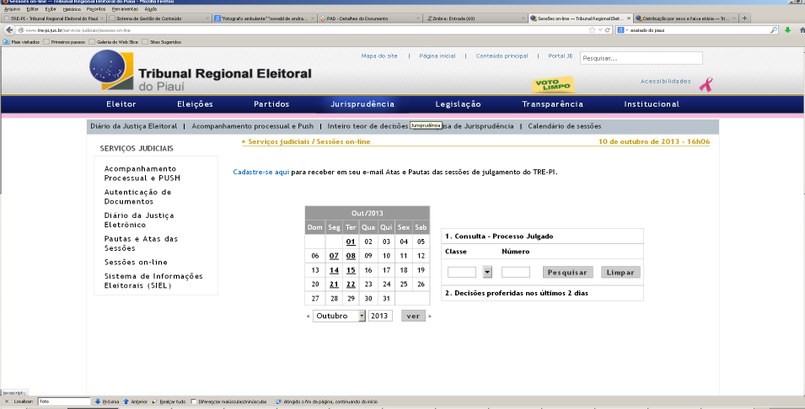Open the Partidos navigation menu
Viewport: 805px width, 409px height.
(x=272, y=104)
